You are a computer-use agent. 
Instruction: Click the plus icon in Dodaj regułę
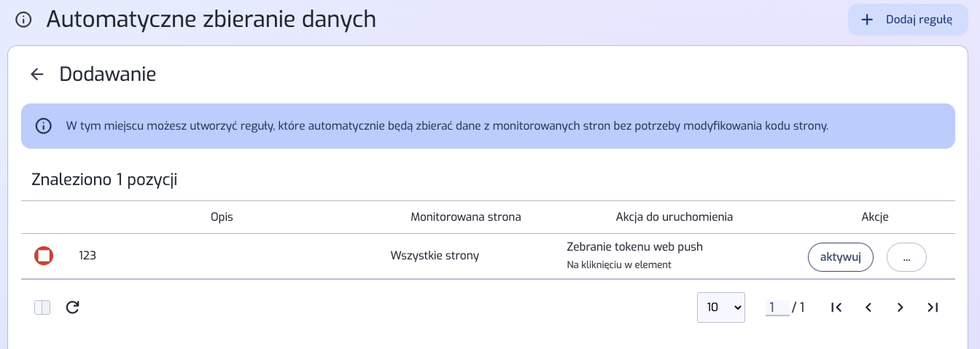(867, 20)
